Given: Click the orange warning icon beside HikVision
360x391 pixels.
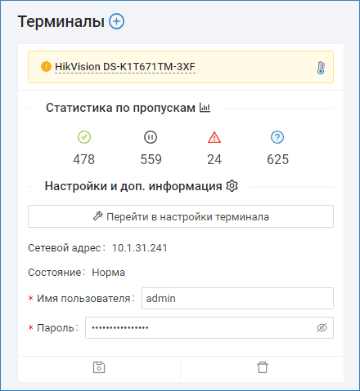Looking at the screenshot, I should point(46,67).
